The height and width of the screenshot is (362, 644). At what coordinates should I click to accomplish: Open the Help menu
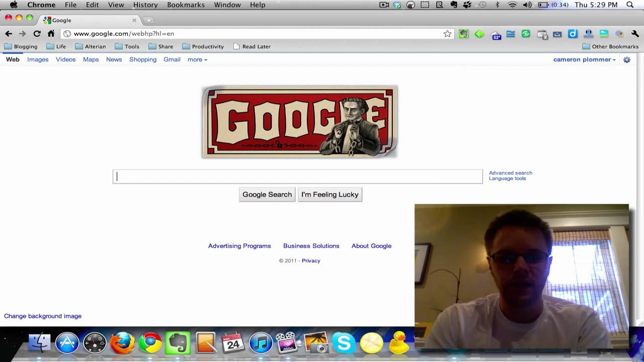coord(258,5)
